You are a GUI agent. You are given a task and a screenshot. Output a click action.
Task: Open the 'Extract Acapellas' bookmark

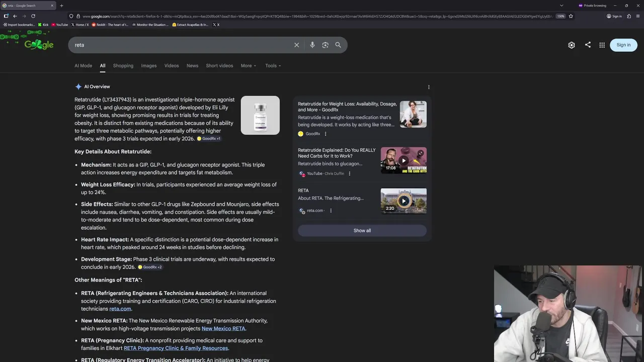pyautogui.click(x=190, y=25)
